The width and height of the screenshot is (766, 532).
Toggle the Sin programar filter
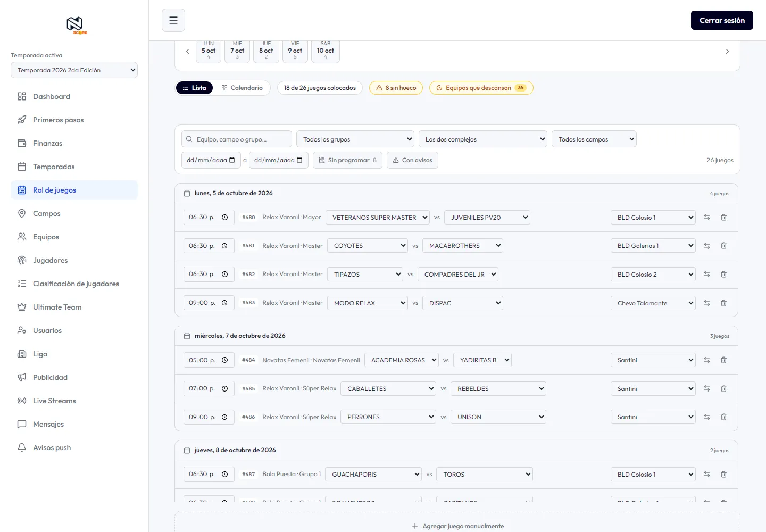click(347, 160)
